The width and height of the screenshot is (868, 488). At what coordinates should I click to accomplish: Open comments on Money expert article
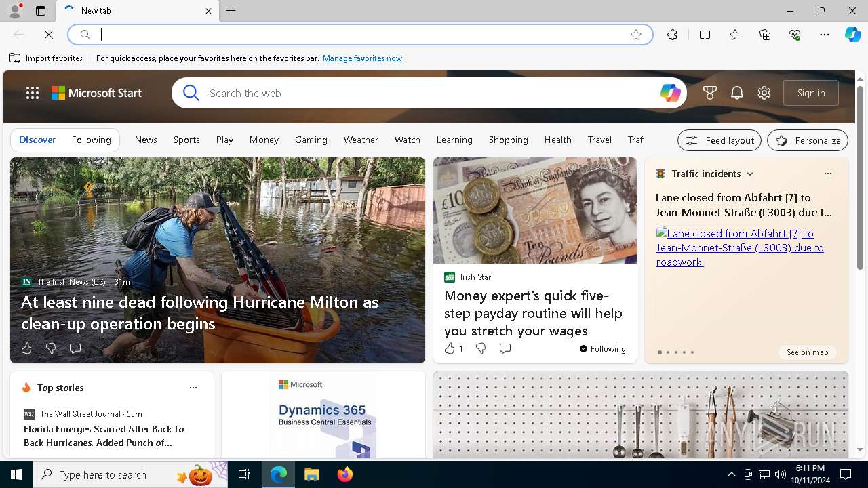pyautogui.click(x=505, y=348)
